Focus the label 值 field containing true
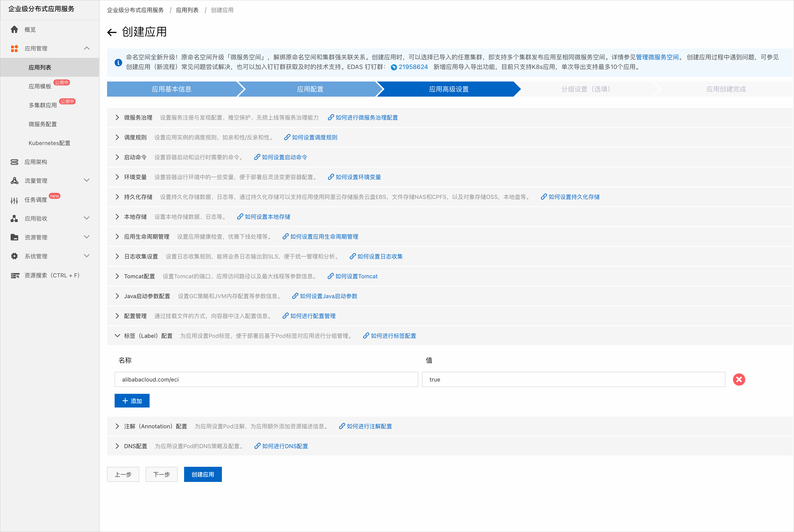 pos(574,379)
